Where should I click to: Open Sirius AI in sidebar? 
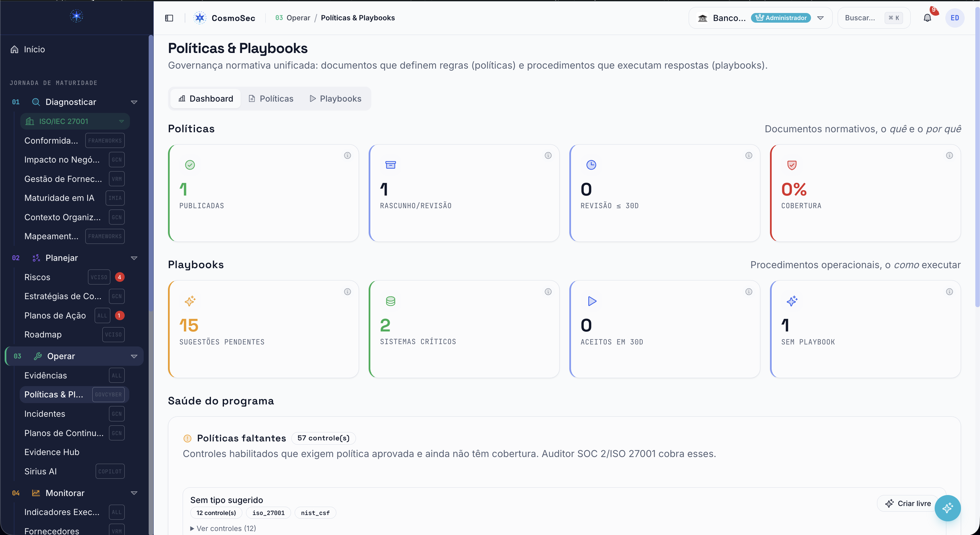tap(40, 471)
